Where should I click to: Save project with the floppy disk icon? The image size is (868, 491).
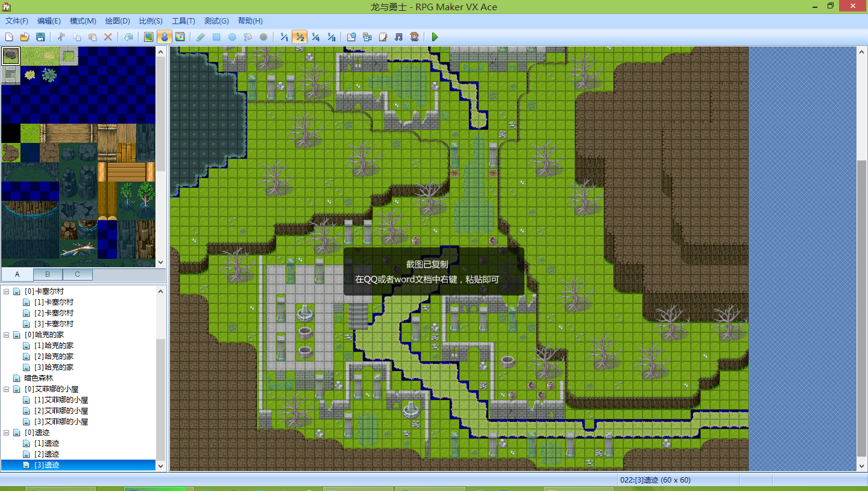click(x=40, y=37)
